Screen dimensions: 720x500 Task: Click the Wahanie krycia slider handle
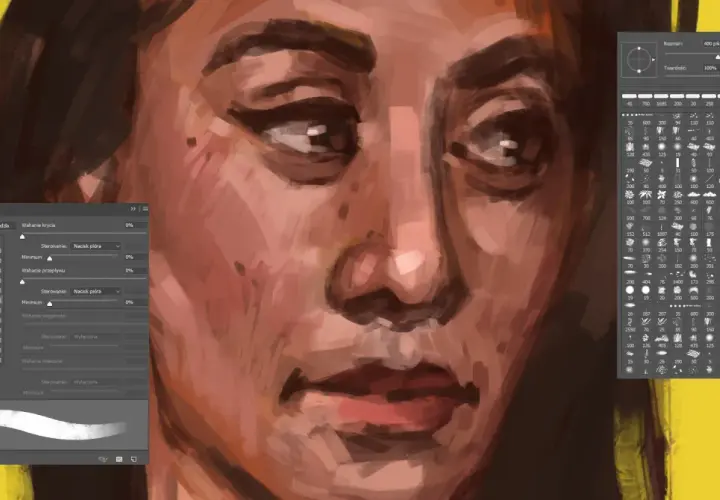[22, 236]
